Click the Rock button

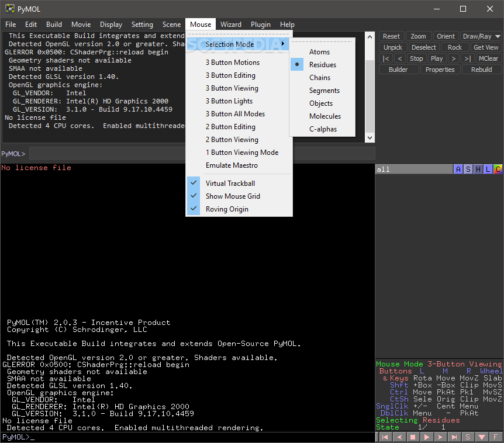[454, 47]
